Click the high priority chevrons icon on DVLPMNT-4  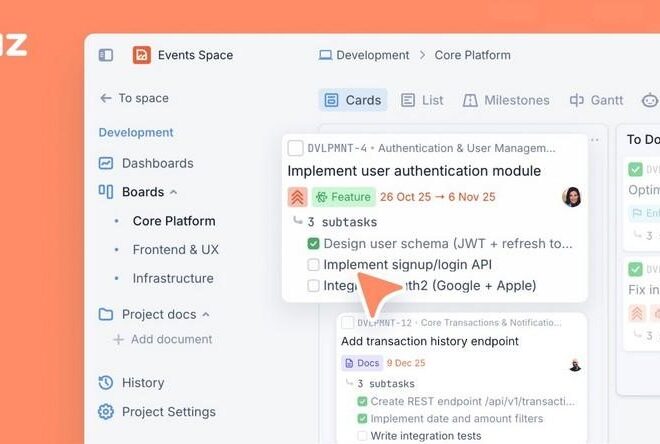pos(298,197)
